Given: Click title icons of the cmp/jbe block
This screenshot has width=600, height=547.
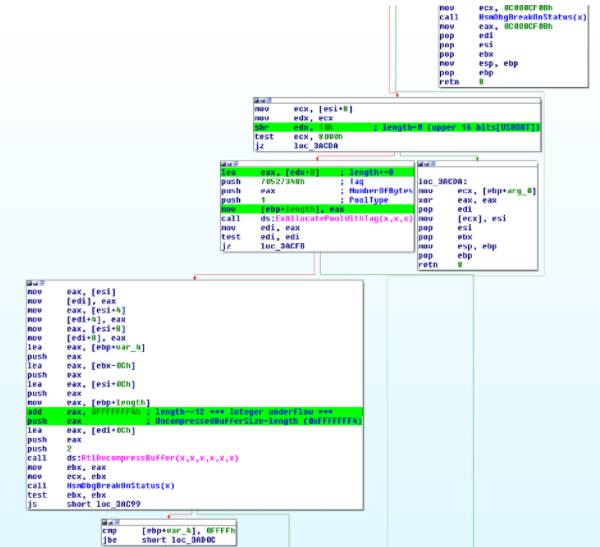Looking at the screenshot, I should coord(109,521).
